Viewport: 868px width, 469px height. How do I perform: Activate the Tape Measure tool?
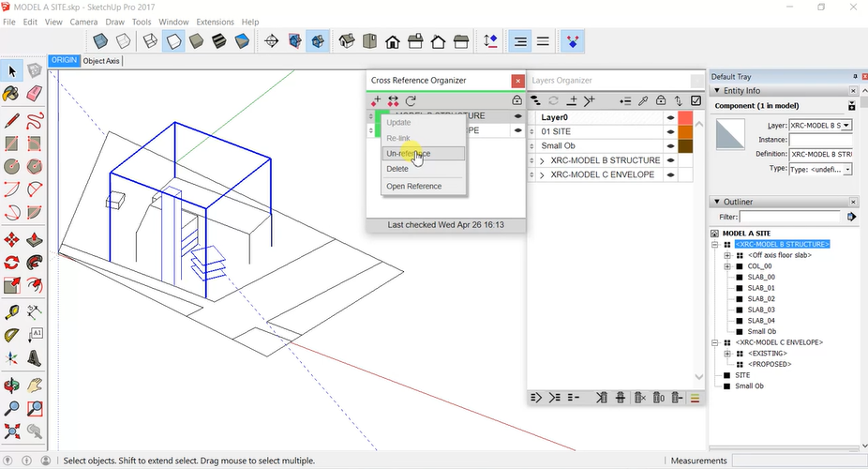tap(11, 312)
